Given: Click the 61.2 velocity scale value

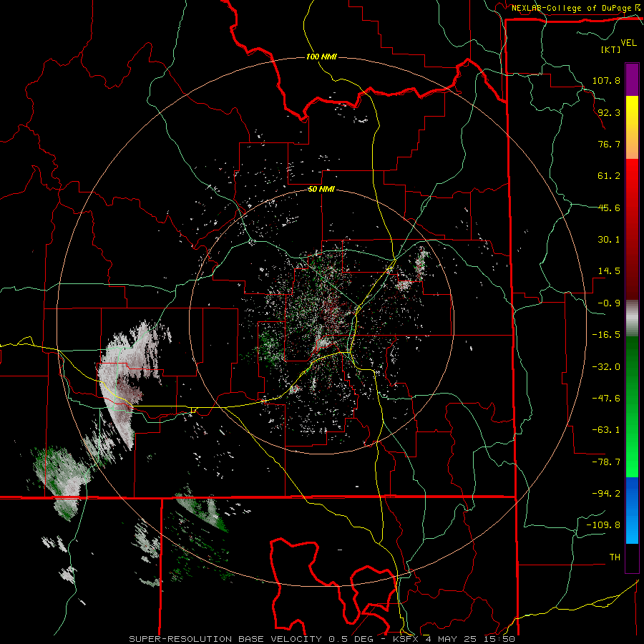Looking at the screenshot, I should tap(609, 176).
